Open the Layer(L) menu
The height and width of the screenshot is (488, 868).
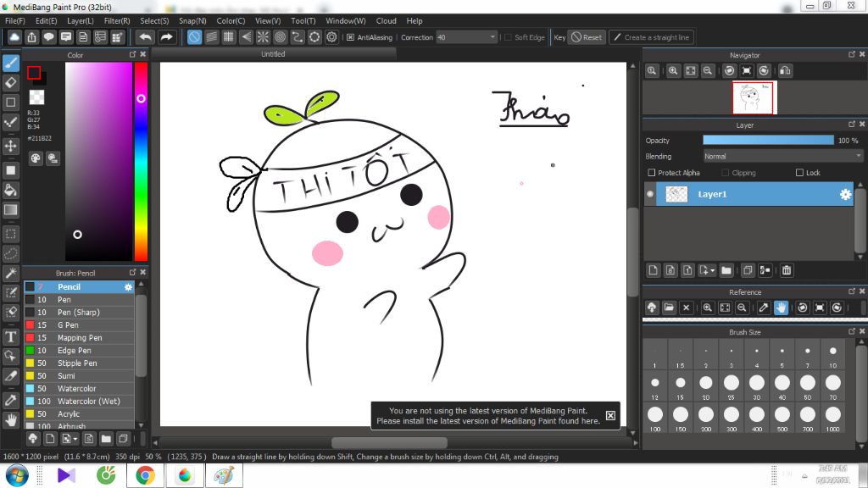(81, 21)
